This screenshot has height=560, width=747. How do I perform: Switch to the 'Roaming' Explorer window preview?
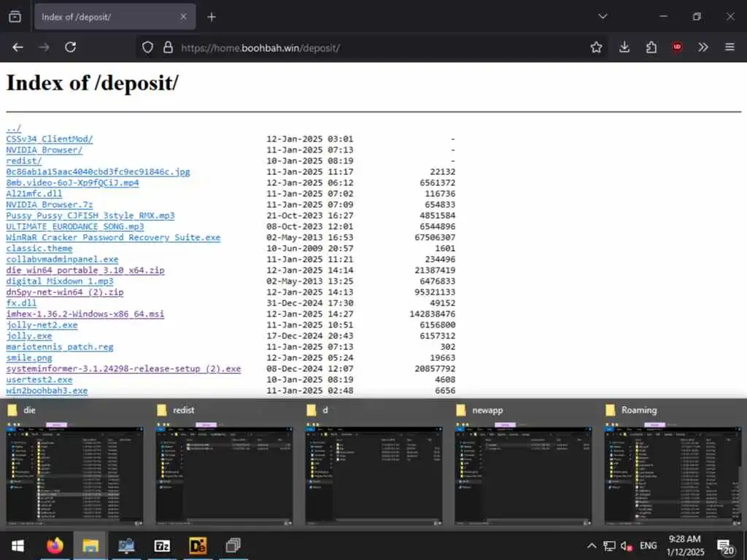coord(673,464)
